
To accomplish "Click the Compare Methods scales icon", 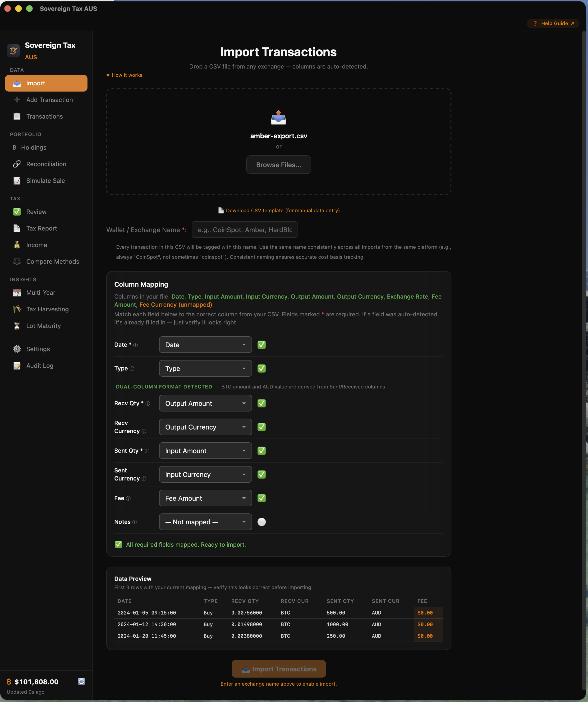I will (x=17, y=261).
